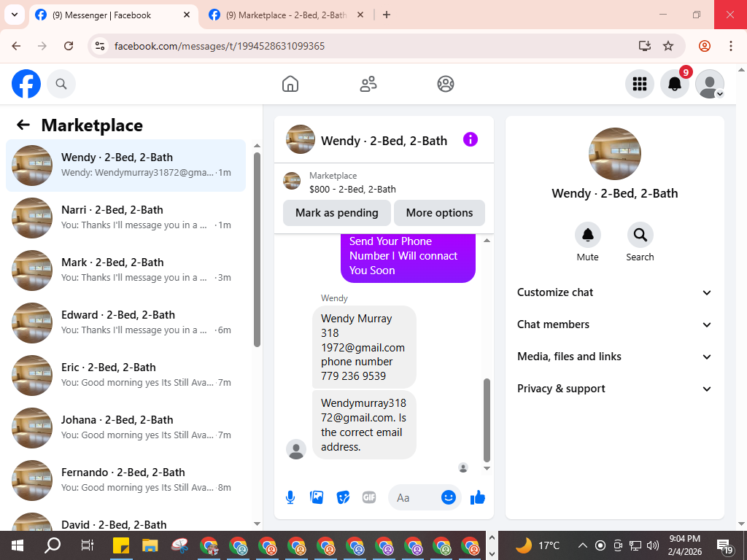
Task: Expand Chat members section
Action: coord(614,324)
